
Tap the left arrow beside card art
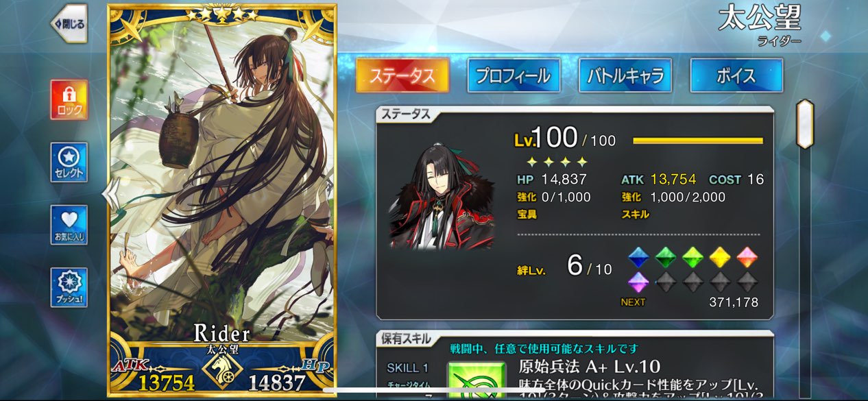click(110, 195)
